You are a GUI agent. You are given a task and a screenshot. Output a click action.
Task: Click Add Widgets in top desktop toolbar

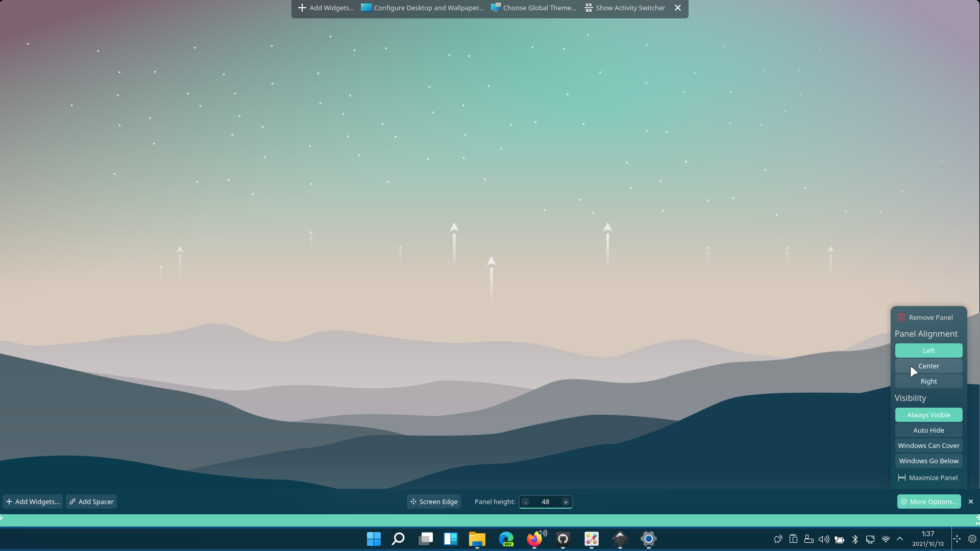(326, 8)
